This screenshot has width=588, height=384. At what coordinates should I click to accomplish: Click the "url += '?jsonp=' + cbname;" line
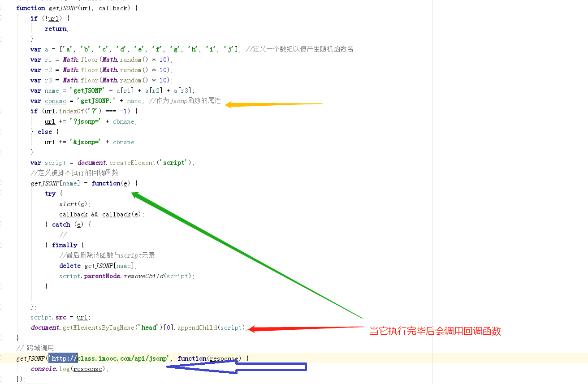(91, 121)
